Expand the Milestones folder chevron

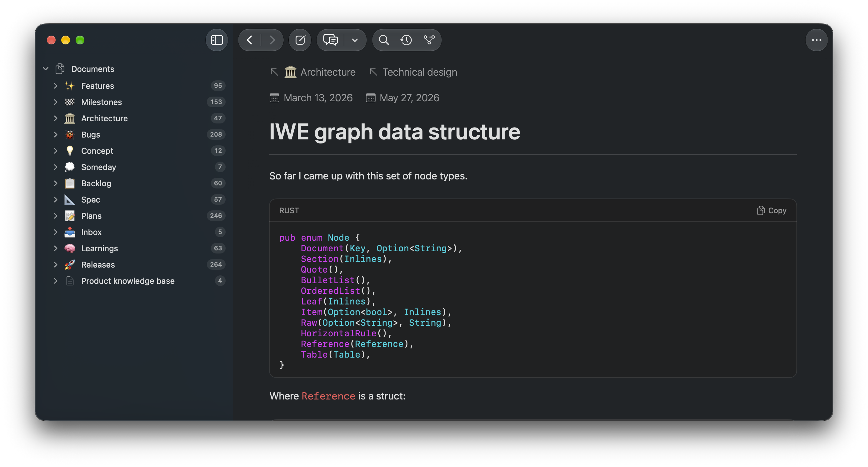click(x=56, y=102)
